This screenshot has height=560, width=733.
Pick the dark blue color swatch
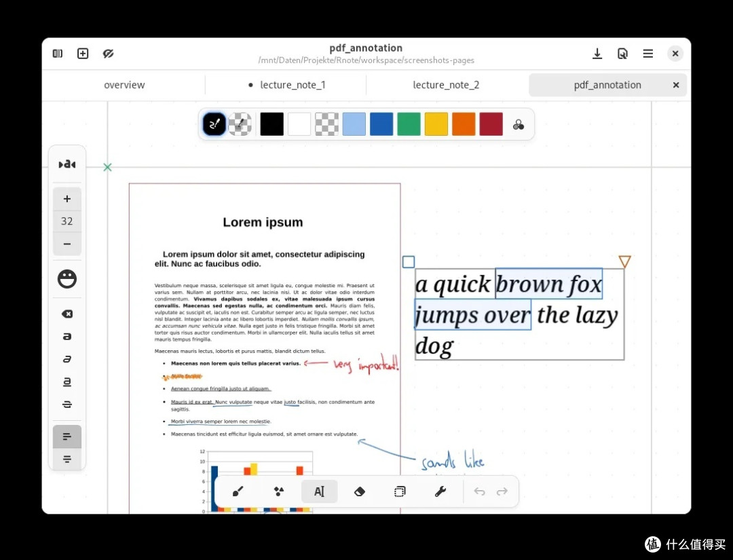point(381,124)
